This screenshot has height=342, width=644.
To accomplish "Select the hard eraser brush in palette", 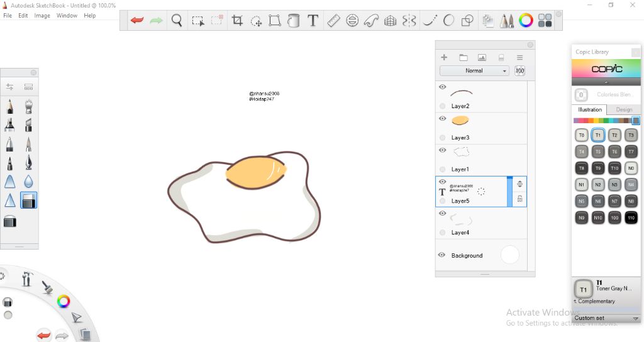I will 28,201.
